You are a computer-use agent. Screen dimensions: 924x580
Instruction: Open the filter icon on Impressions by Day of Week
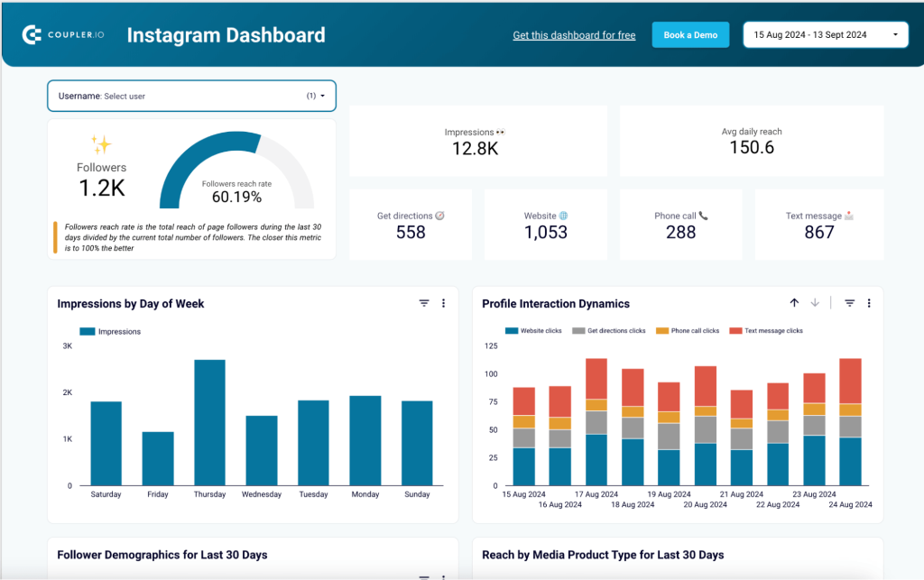[x=424, y=303]
